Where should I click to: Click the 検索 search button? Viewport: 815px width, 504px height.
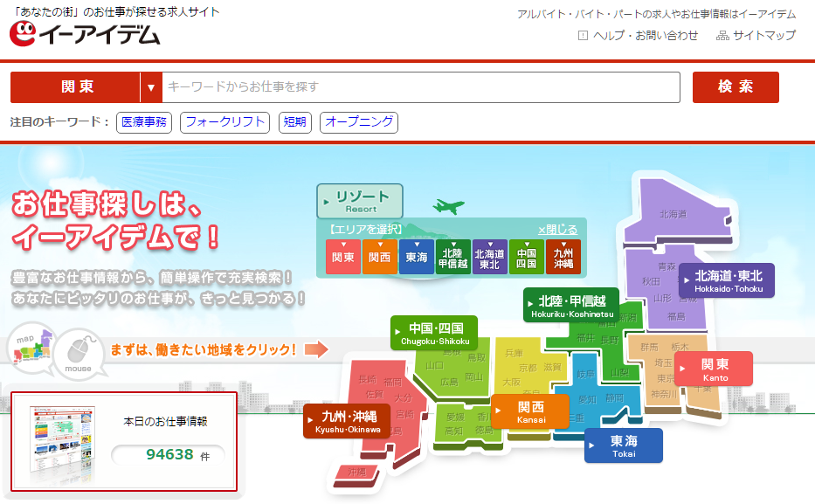click(x=736, y=87)
